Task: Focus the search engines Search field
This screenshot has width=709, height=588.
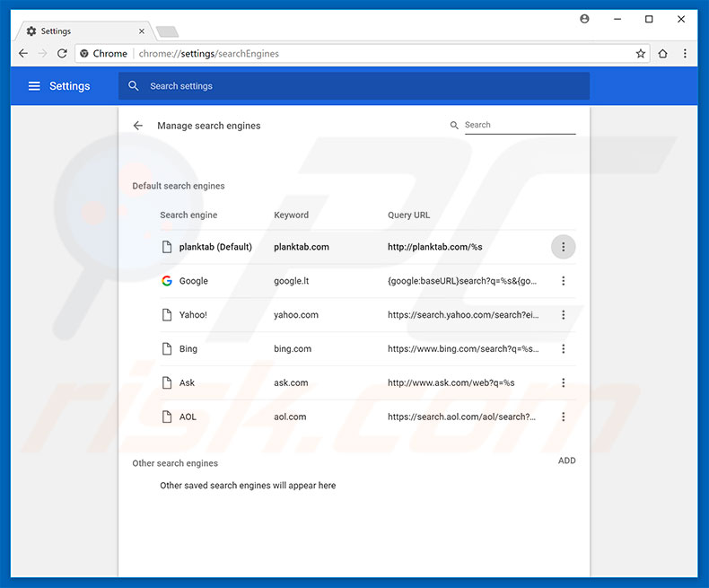Action: 520,125
